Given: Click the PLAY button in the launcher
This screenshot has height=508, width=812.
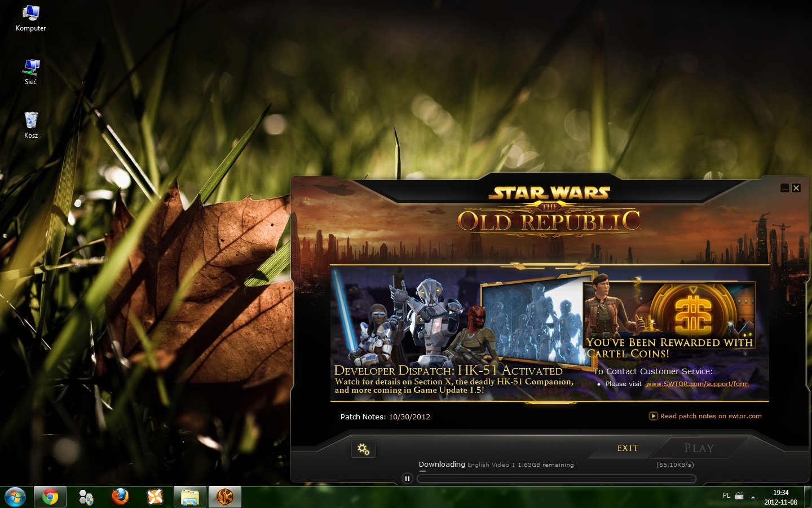Looking at the screenshot, I should (x=699, y=448).
